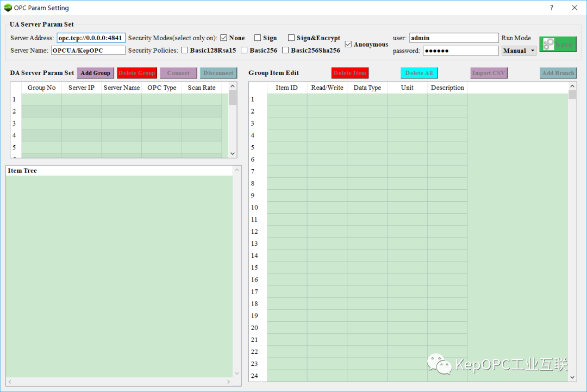Image resolution: width=587 pixels, height=392 pixels.
Task: Select the Group No column header
Action: [41, 88]
